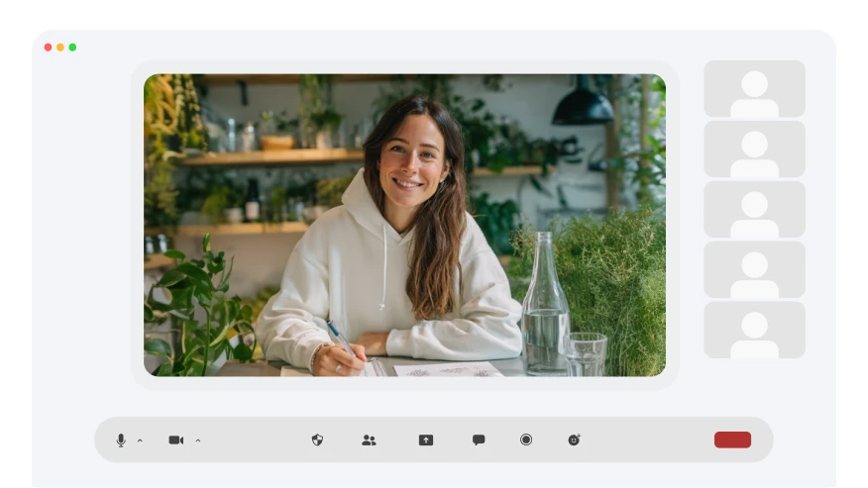Maximize the window with green dot
The width and height of the screenshot is (868, 488).
72,48
